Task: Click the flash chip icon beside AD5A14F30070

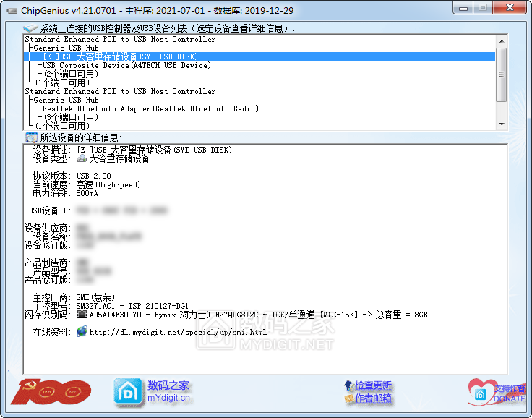Action: click(82, 315)
